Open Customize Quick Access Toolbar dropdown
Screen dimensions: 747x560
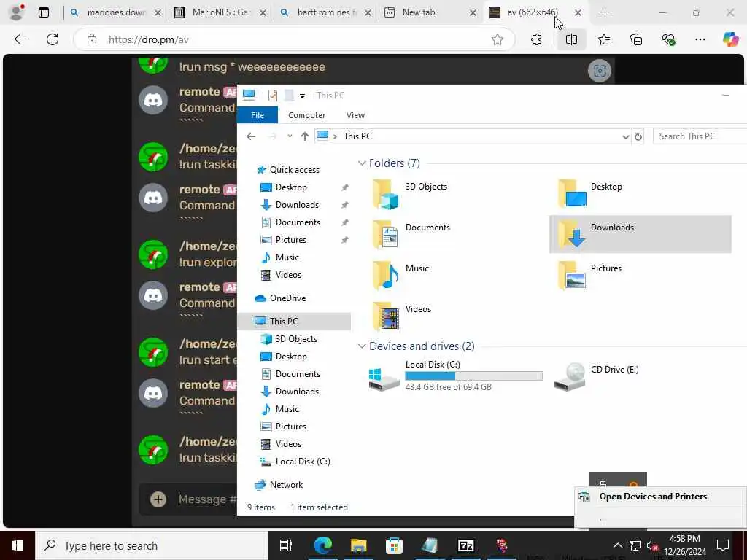tap(302, 96)
